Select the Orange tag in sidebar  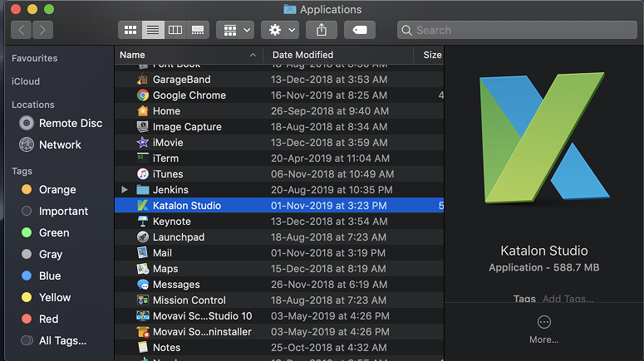click(x=57, y=189)
